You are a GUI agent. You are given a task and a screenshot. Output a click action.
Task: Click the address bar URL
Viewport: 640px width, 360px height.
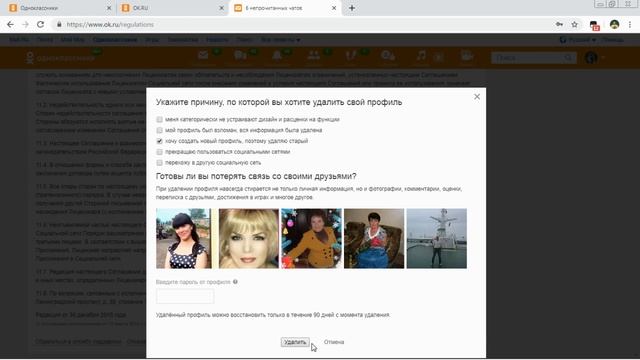click(110, 24)
